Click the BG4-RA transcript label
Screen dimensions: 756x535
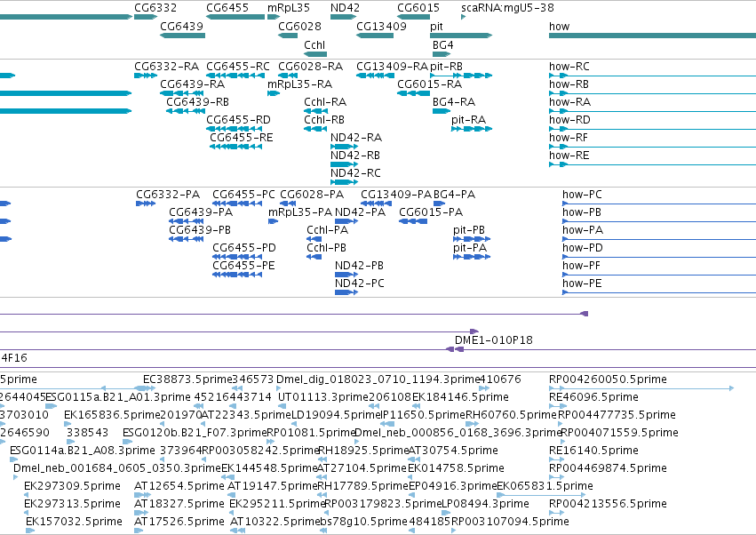click(454, 102)
